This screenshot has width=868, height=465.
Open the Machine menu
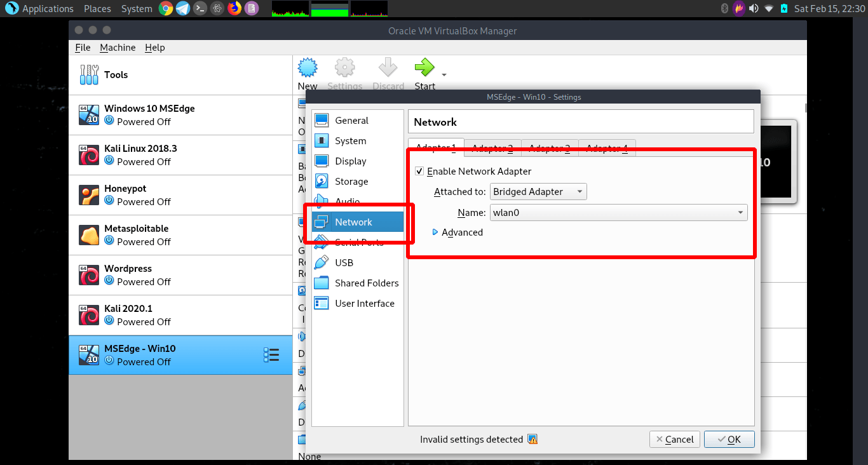[x=118, y=48]
